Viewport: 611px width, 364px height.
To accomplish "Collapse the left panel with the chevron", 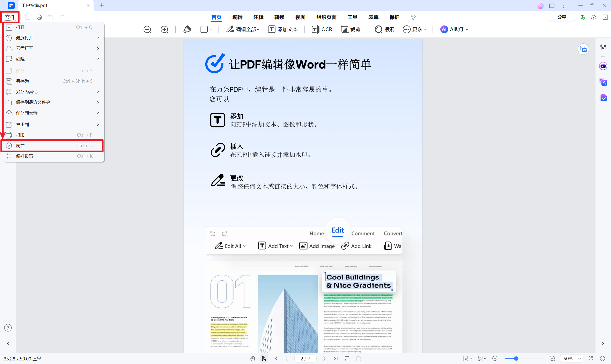I will (x=8, y=343).
